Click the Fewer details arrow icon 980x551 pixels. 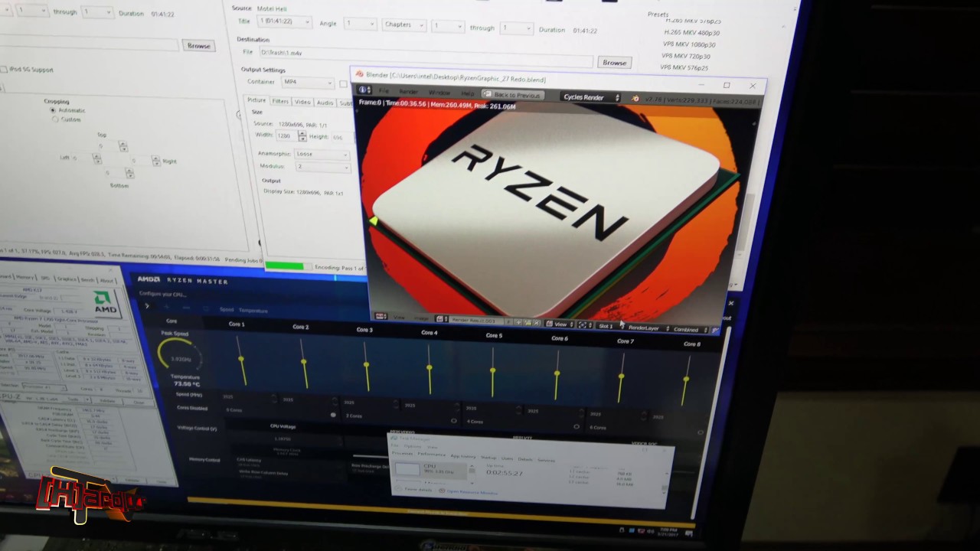click(x=400, y=489)
